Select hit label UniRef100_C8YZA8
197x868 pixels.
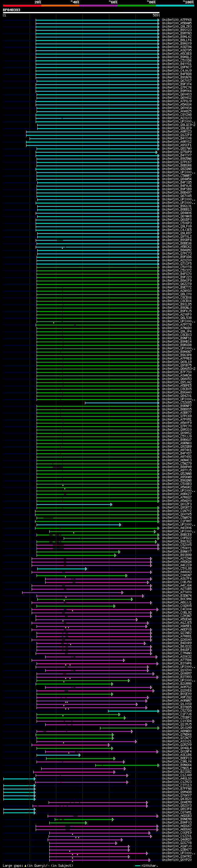click(x=176, y=115)
